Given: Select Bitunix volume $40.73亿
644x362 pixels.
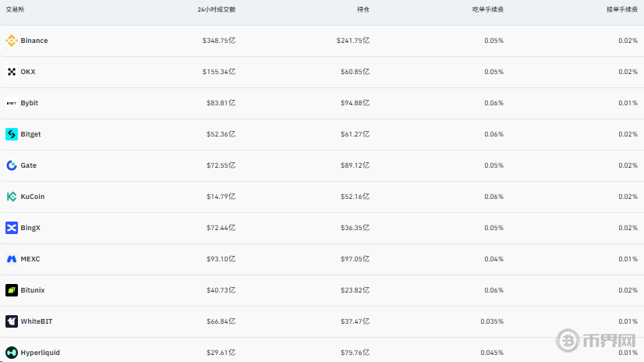Looking at the screenshot, I should [221, 290].
